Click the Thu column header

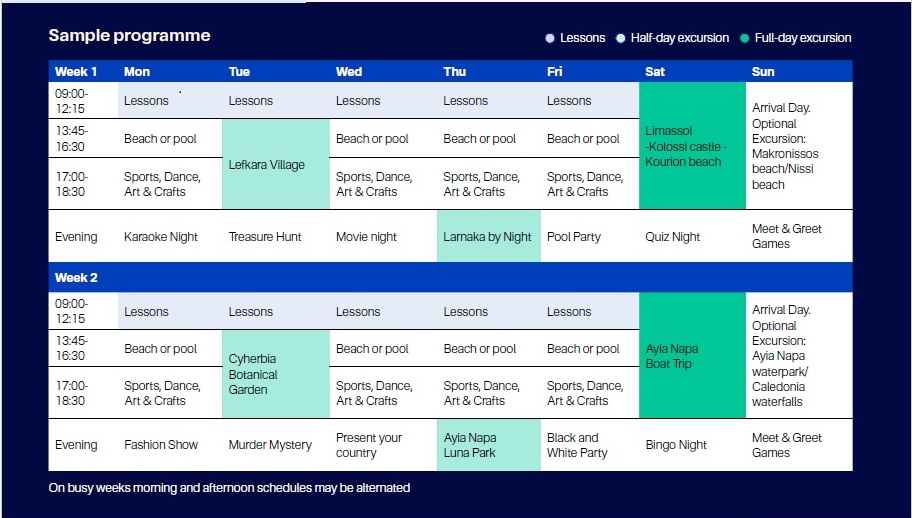[455, 72]
